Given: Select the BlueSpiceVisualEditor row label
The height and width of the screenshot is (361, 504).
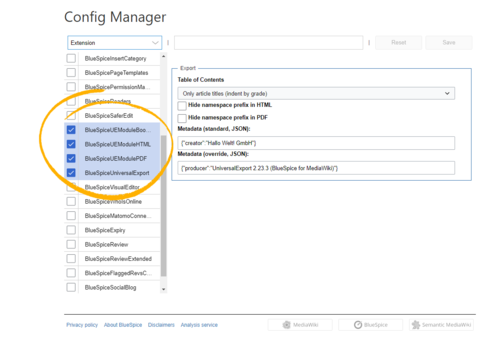Looking at the screenshot, I should coord(112,187).
